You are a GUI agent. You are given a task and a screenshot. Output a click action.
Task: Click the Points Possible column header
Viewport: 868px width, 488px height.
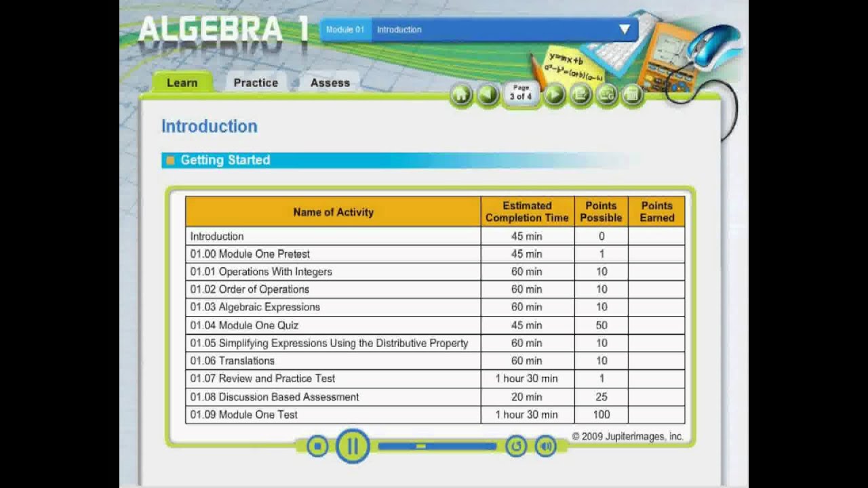tap(601, 211)
